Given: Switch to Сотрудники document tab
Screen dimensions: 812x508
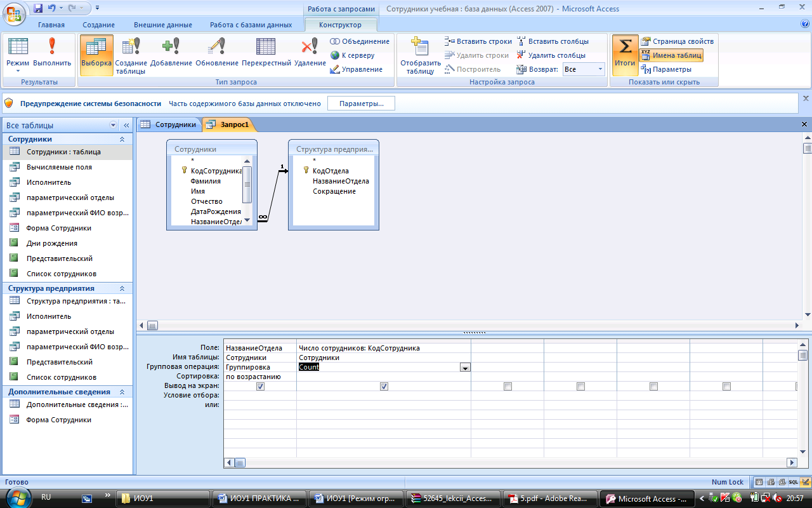Looking at the screenshot, I should click(x=169, y=124).
